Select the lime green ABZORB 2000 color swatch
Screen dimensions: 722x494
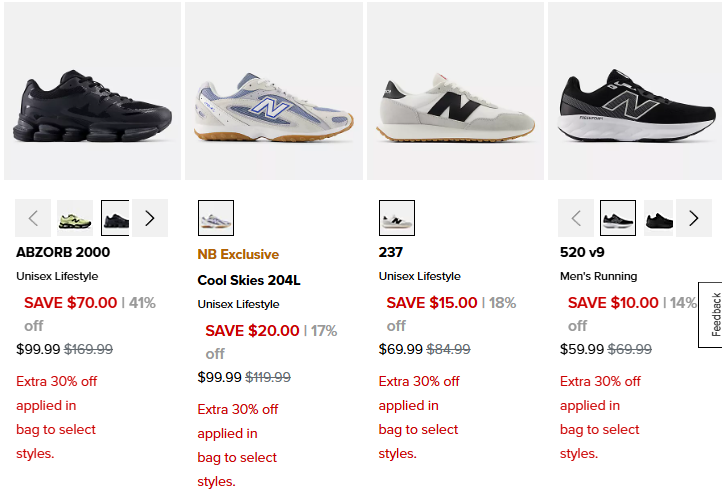pos(75,218)
